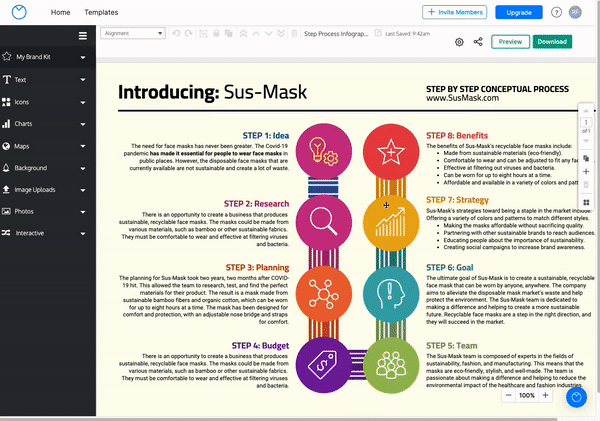Select the chart Strategy circle icon
600x421 pixels.
coord(391,222)
